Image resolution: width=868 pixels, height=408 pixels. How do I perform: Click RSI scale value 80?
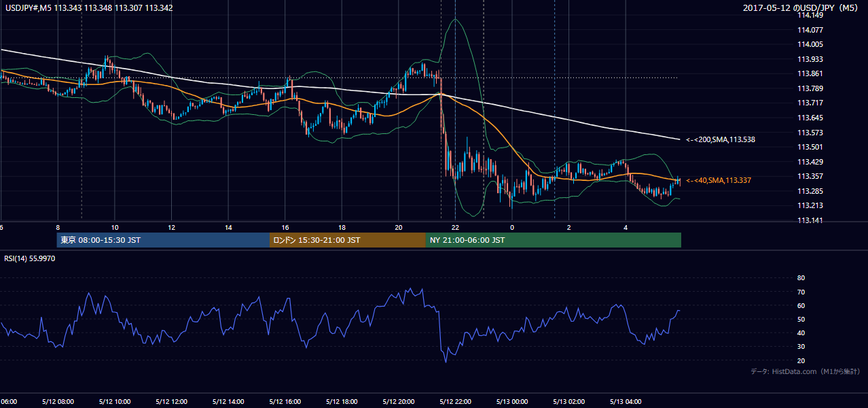tap(801, 278)
